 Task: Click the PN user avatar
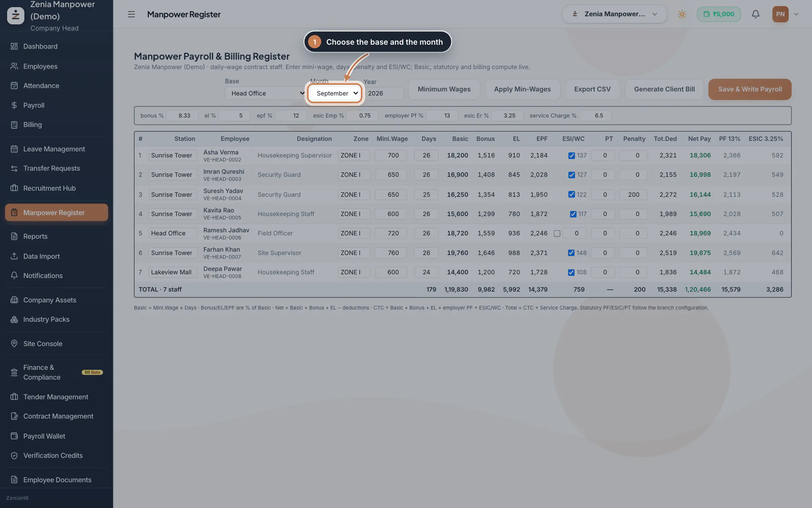tap(780, 14)
